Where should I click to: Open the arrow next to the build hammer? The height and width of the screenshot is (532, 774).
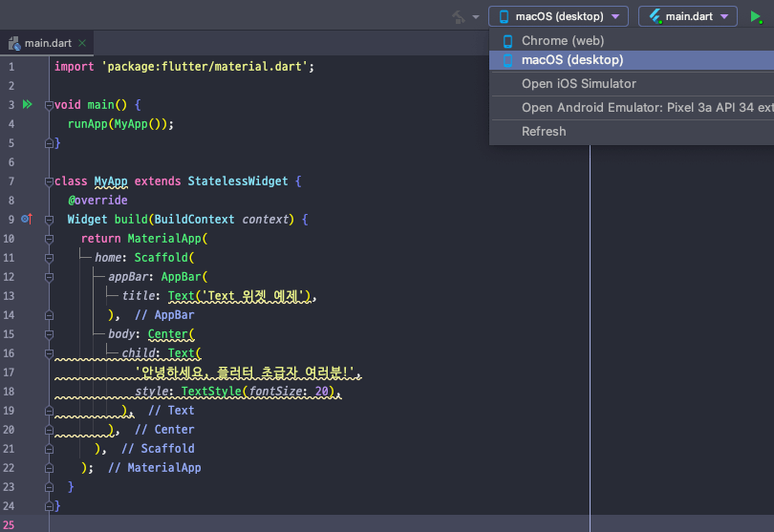click(x=475, y=17)
